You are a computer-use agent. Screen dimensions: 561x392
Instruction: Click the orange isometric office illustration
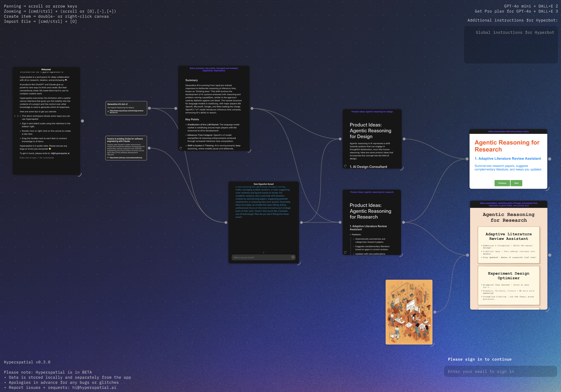(409, 312)
